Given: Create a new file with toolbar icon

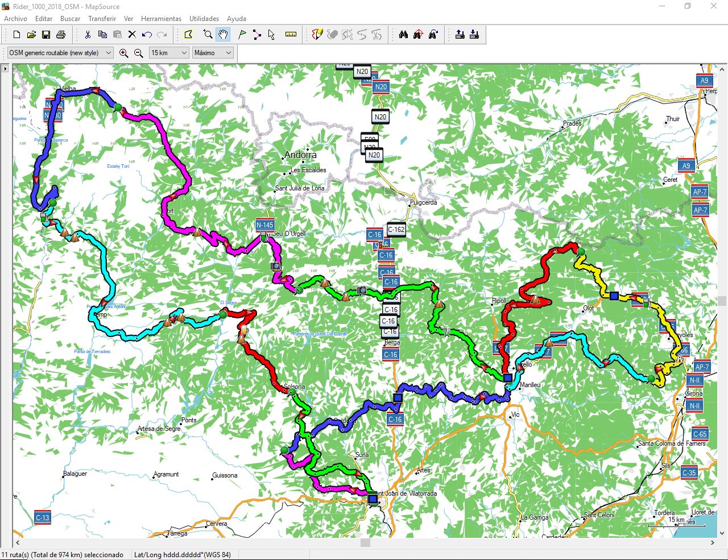Looking at the screenshot, I should (x=16, y=35).
